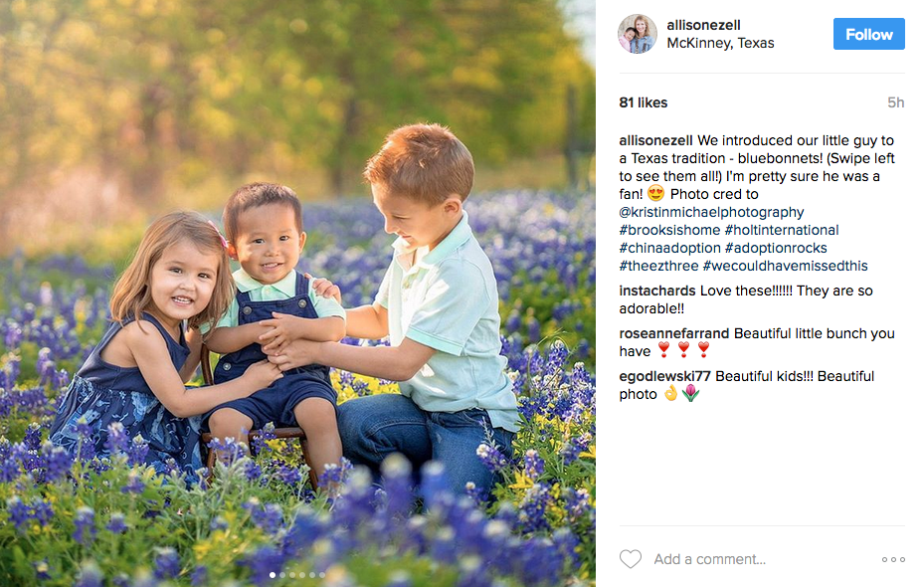Image resolution: width=924 pixels, height=587 pixels.
Task: View the 81 likes list
Action: pos(643,102)
